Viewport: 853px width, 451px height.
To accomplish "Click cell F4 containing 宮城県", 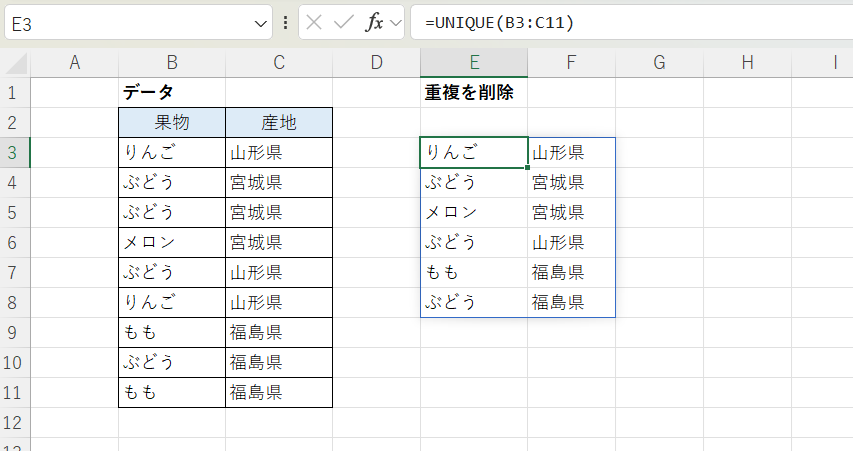I will click(571, 182).
